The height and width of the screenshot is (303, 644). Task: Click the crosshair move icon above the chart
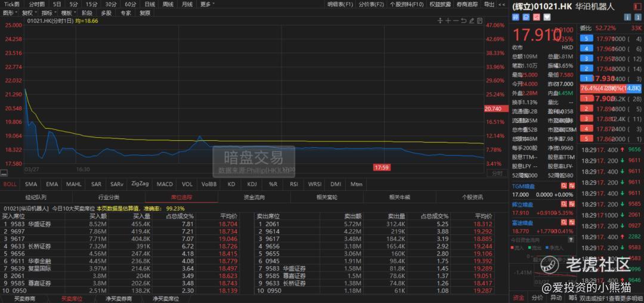click(440, 20)
